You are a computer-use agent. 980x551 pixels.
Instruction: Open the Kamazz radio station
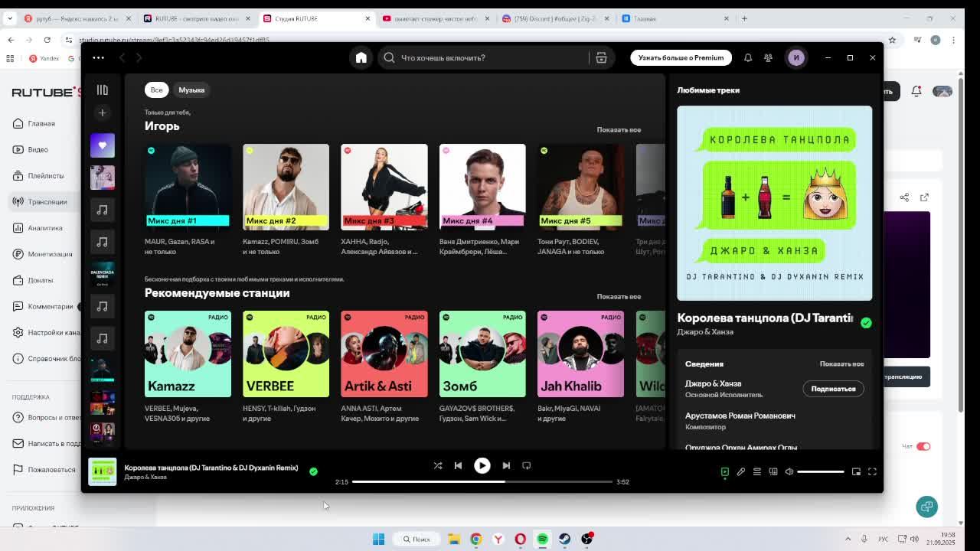[188, 354]
